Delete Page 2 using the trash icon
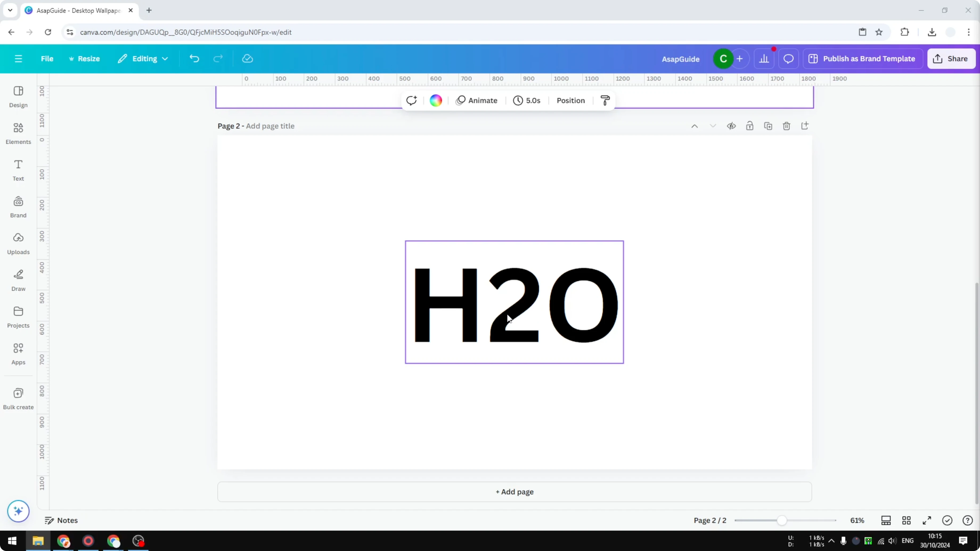The width and height of the screenshot is (980, 551). click(786, 126)
